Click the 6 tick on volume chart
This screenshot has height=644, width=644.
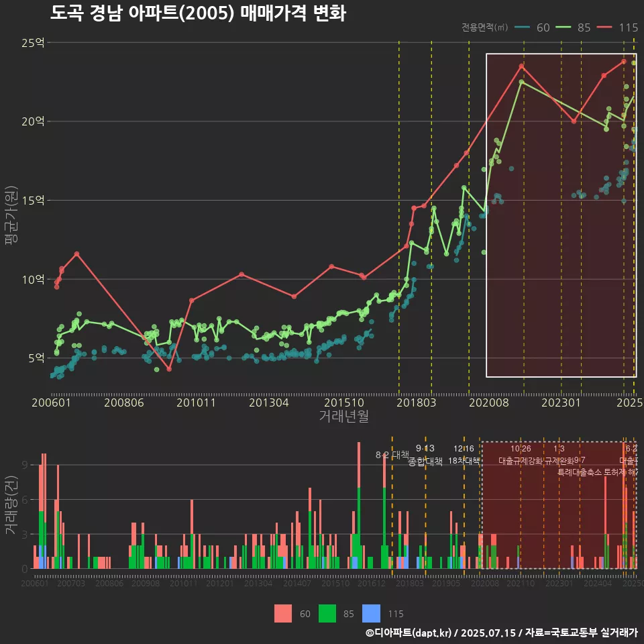point(25,500)
